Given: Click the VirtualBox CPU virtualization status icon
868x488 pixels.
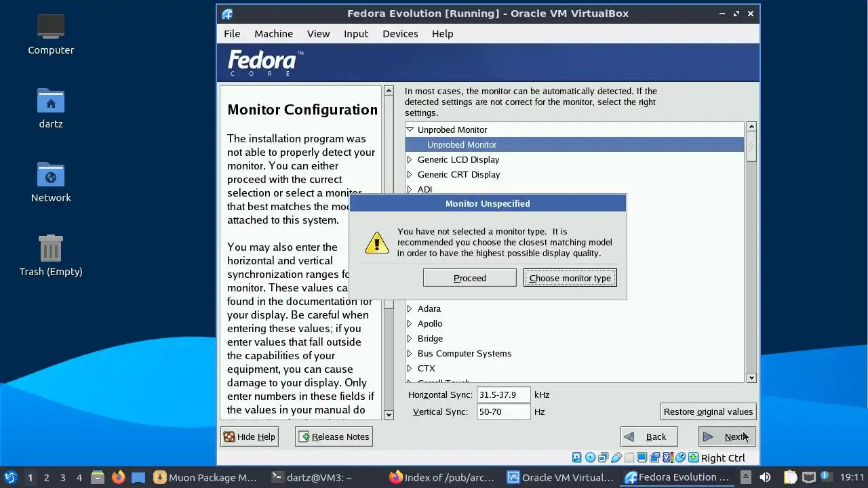Looking at the screenshot, I should pos(668,457).
